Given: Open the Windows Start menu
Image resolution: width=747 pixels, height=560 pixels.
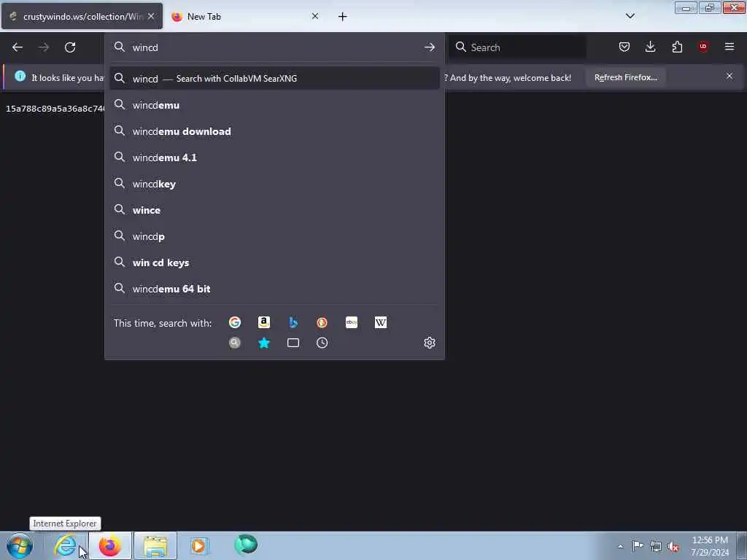Looking at the screenshot, I should [x=20, y=545].
